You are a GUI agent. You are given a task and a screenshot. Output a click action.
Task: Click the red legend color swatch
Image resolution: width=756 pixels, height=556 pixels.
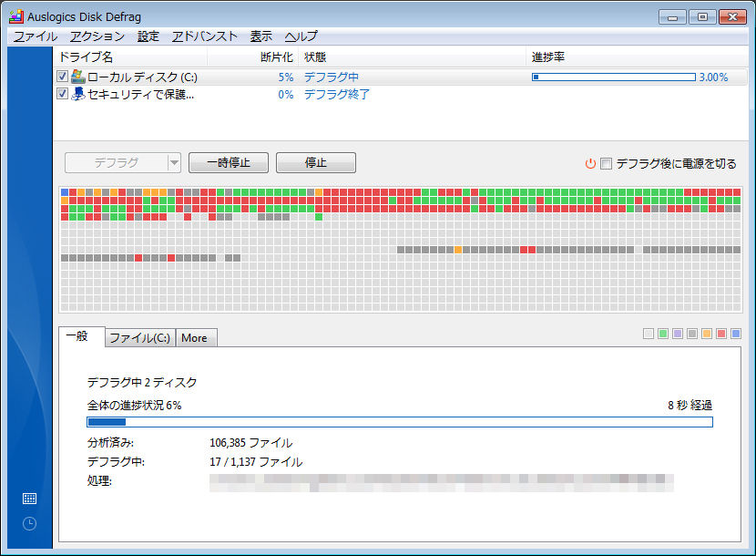(721, 334)
